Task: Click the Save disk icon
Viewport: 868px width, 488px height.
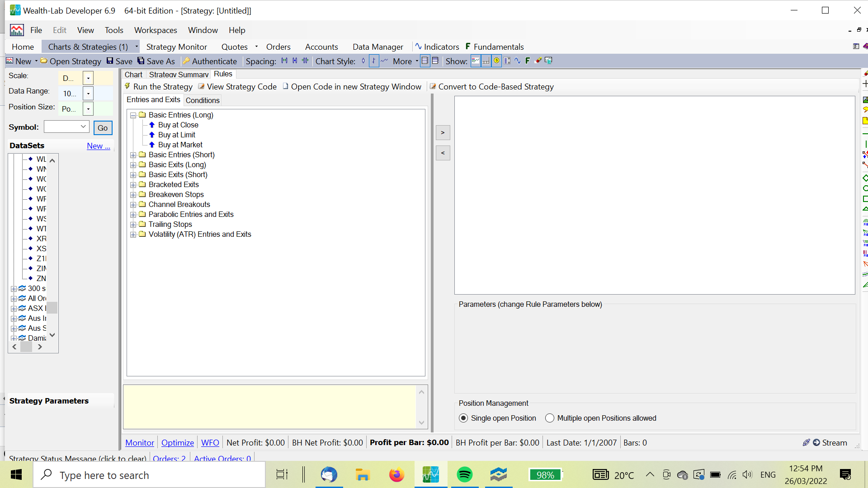Action: click(x=110, y=61)
